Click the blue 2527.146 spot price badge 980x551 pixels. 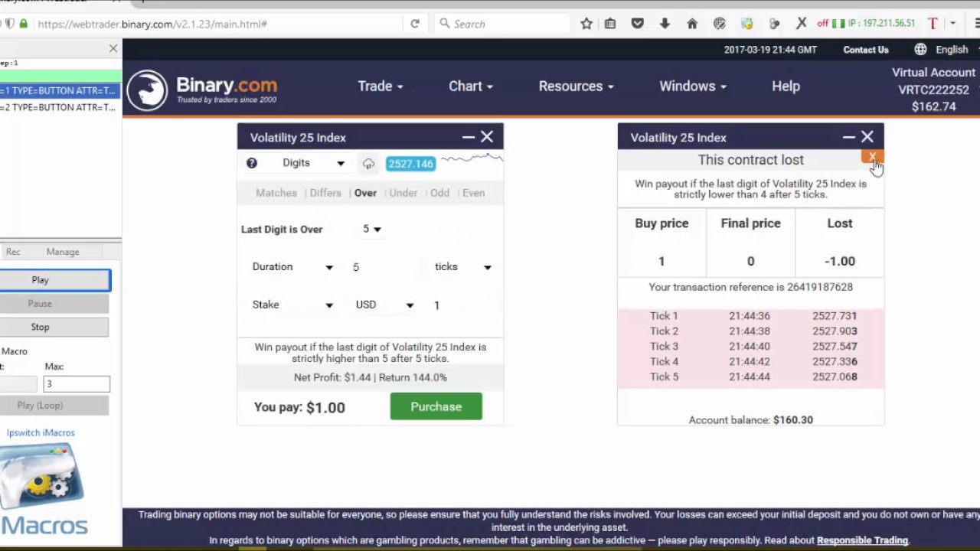[x=410, y=164]
